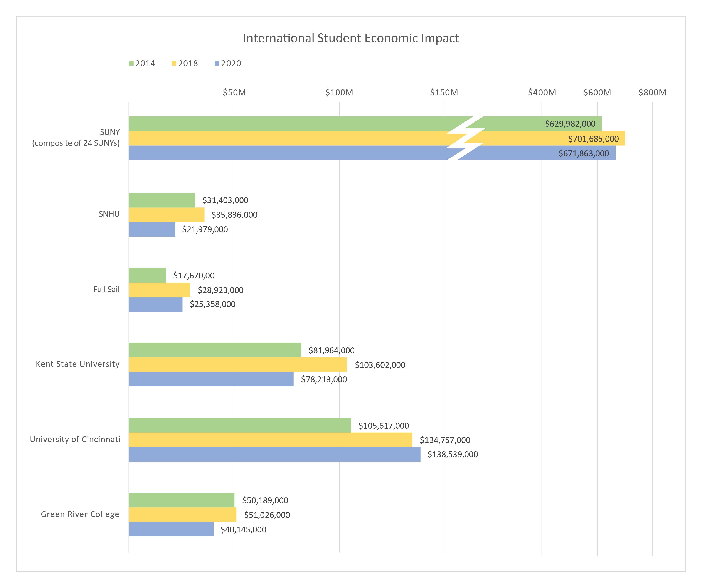Select the $103,602,000 data label
Viewport: 702px width, 588px height.
pos(380,365)
